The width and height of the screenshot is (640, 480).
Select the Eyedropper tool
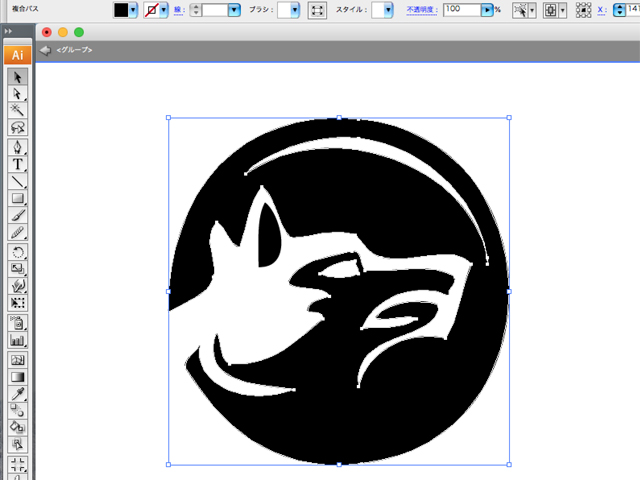tap(17, 394)
